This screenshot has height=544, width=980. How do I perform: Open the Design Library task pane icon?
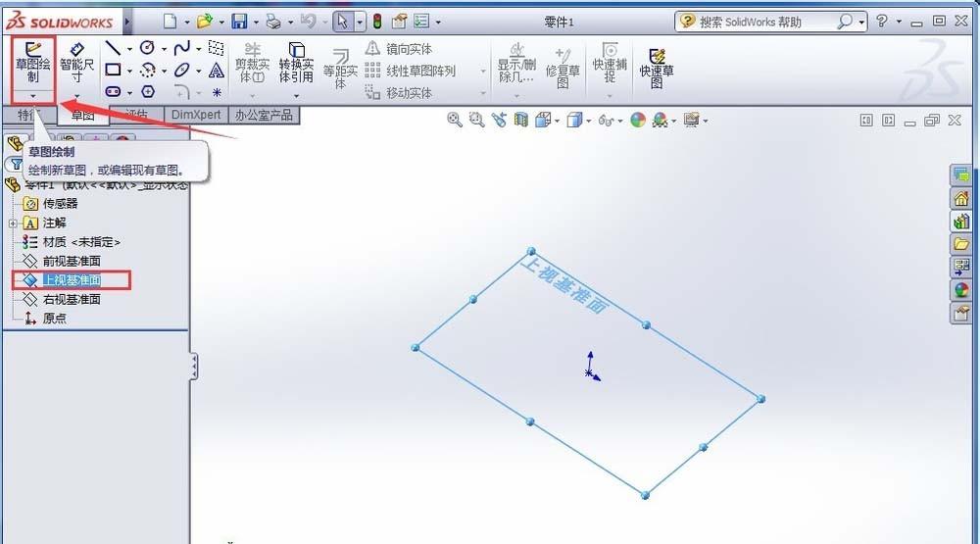(x=961, y=222)
